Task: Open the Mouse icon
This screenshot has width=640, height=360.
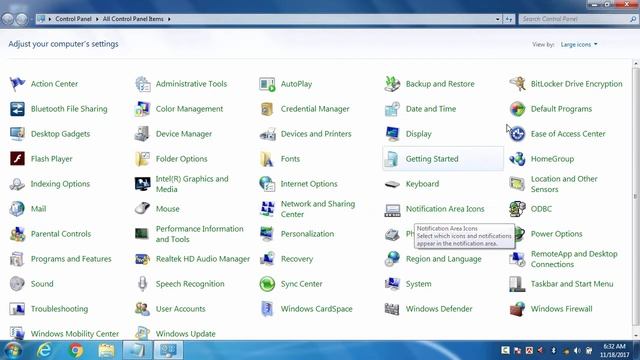Action: (x=142, y=209)
